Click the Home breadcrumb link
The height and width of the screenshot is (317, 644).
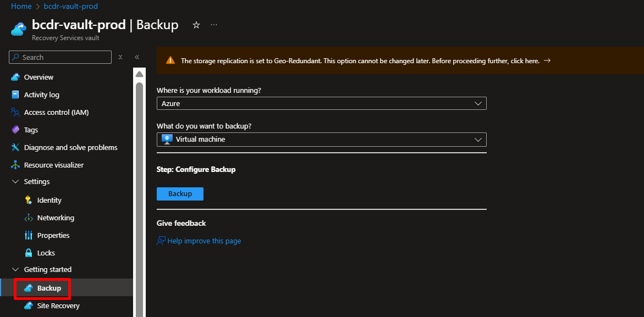coord(21,6)
